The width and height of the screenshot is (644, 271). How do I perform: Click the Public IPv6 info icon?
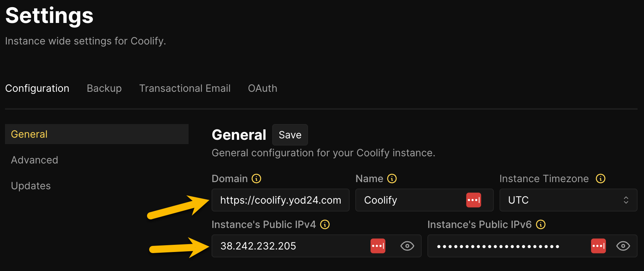[541, 224]
